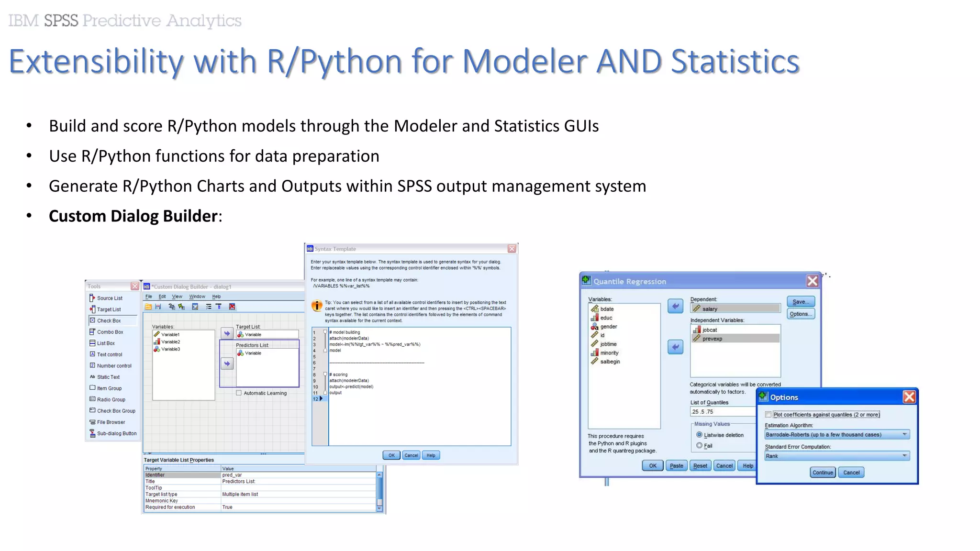
Task: Click Cancel in Options dialog
Action: pos(851,473)
